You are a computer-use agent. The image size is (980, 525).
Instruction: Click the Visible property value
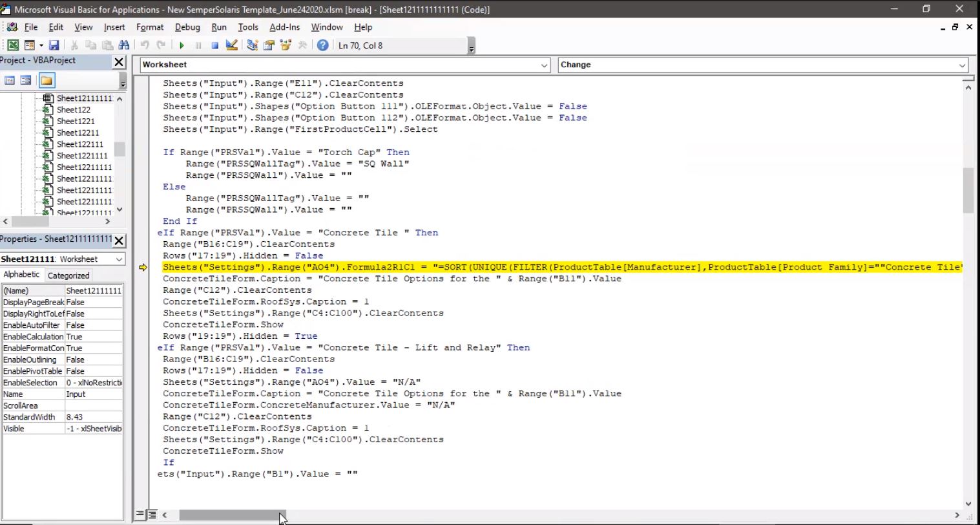pos(94,429)
